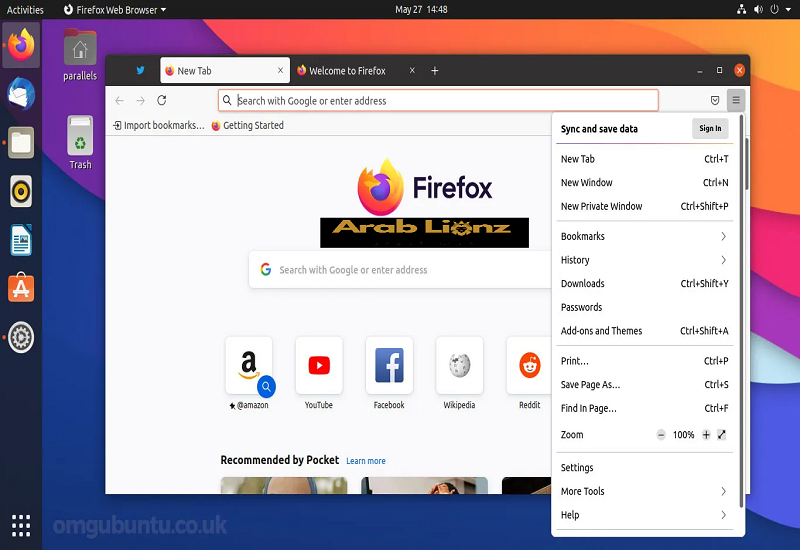Reload the current page
Image resolution: width=800 pixels, height=550 pixels.
click(162, 100)
